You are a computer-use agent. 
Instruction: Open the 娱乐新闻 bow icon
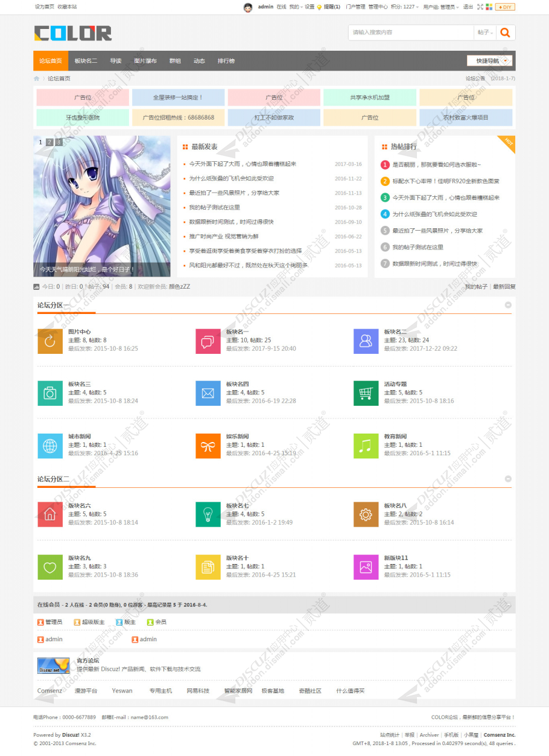[x=208, y=446]
